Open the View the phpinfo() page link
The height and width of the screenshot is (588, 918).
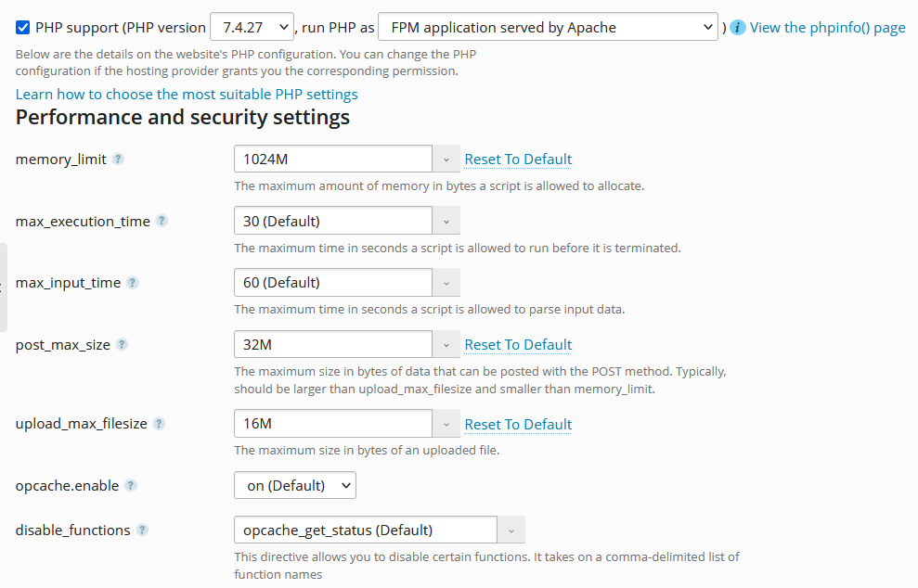827,28
